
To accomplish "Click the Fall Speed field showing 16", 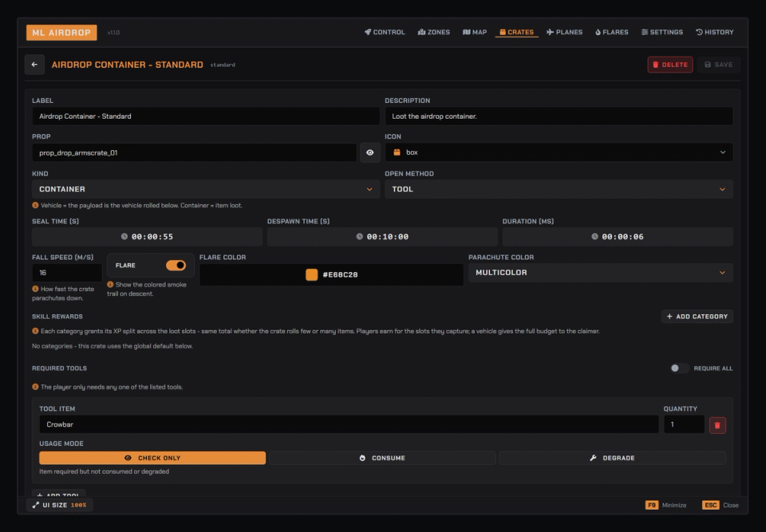I will (67, 273).
